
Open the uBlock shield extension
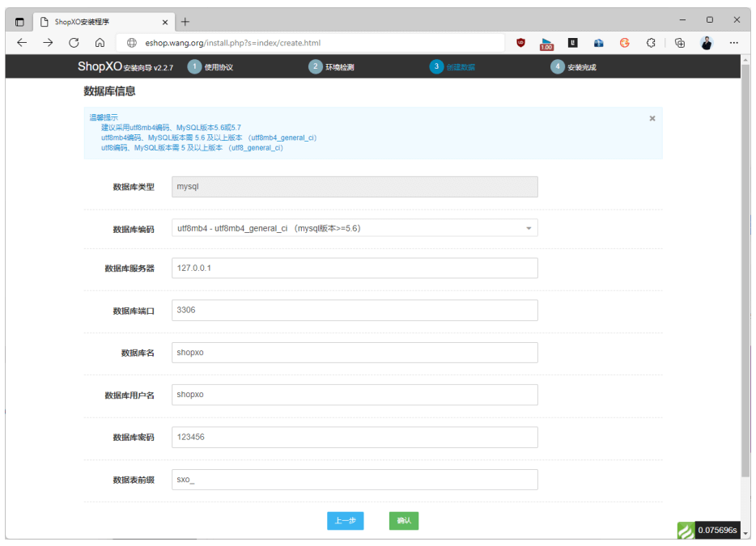click(520, 43)
